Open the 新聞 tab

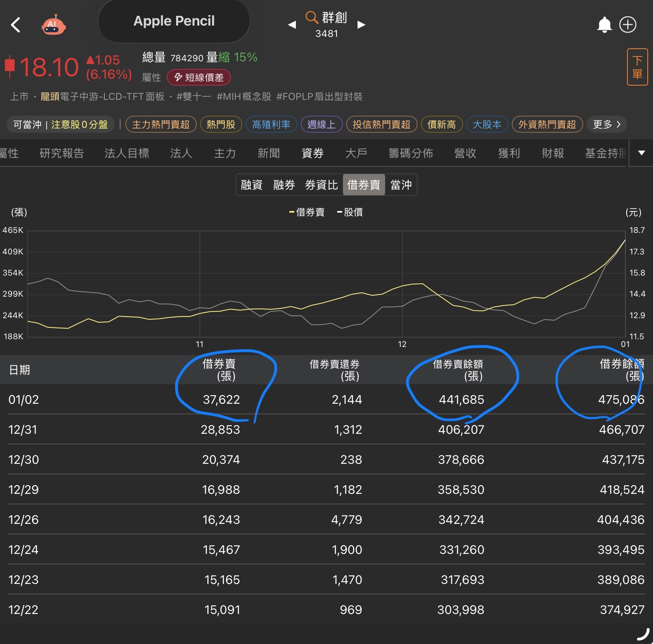pos(268,153)
